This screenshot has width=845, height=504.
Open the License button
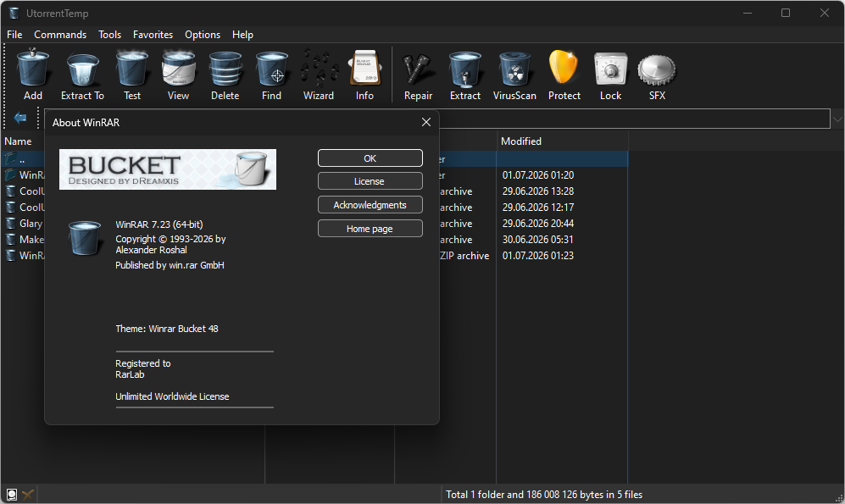coord(370,181)
